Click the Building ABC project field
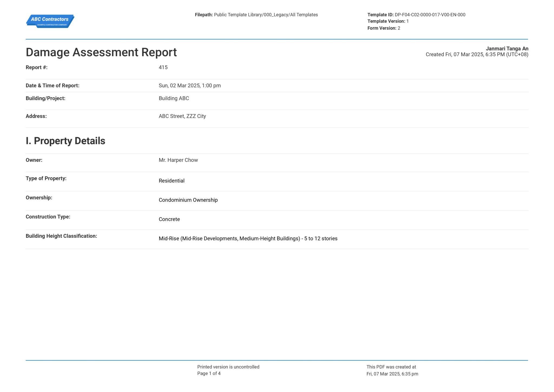This screenshot has height=392, width=554. pos(174,98)
